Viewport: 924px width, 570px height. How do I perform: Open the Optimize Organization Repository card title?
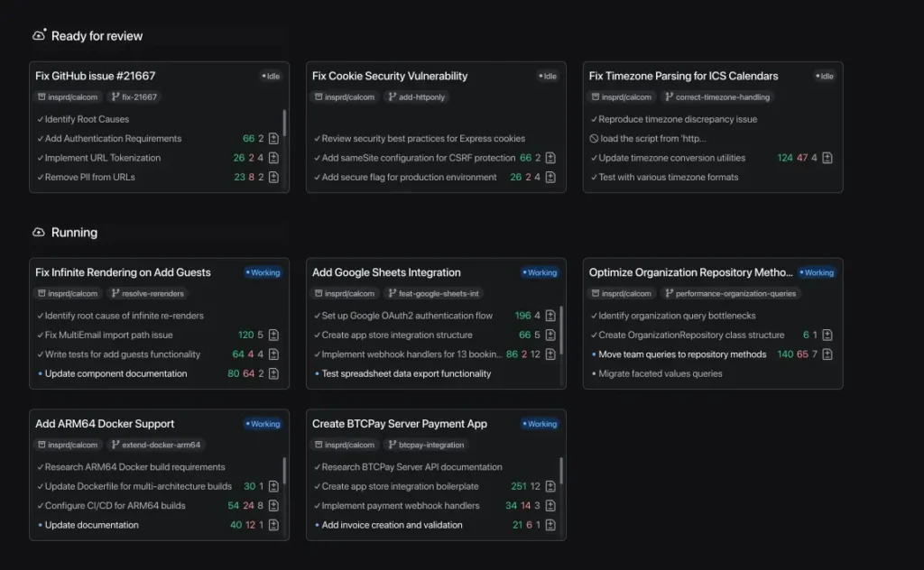click(x=690, y=272)
